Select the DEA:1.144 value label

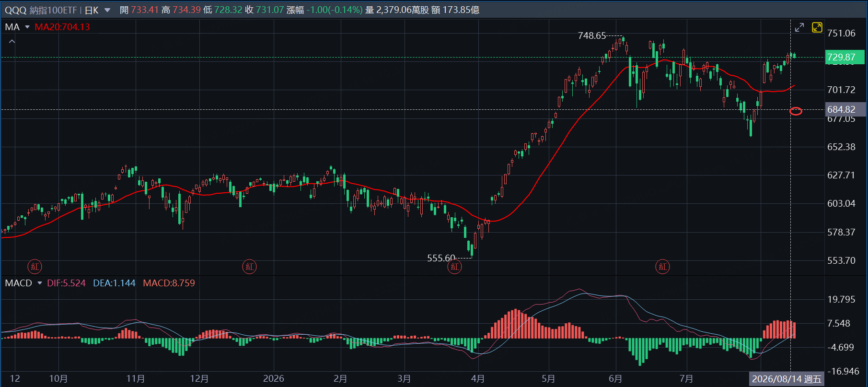pos(114,283)
